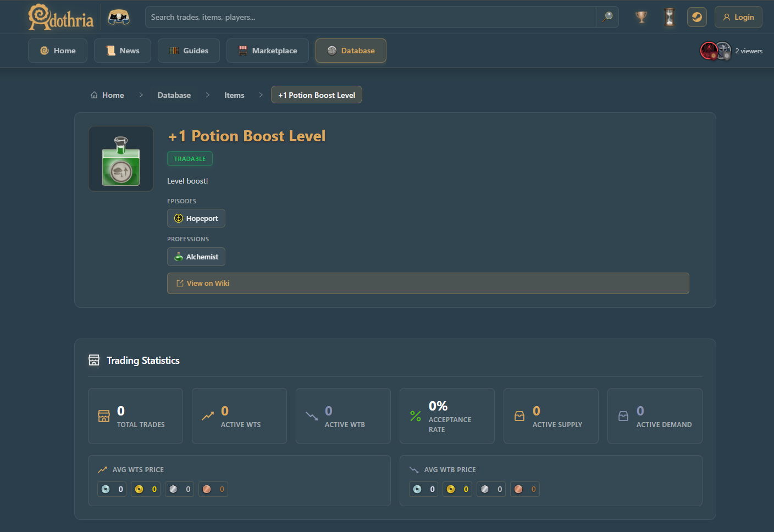774x532 pixels.
Task: Open the Guides tab
Action: click(189, 51)
